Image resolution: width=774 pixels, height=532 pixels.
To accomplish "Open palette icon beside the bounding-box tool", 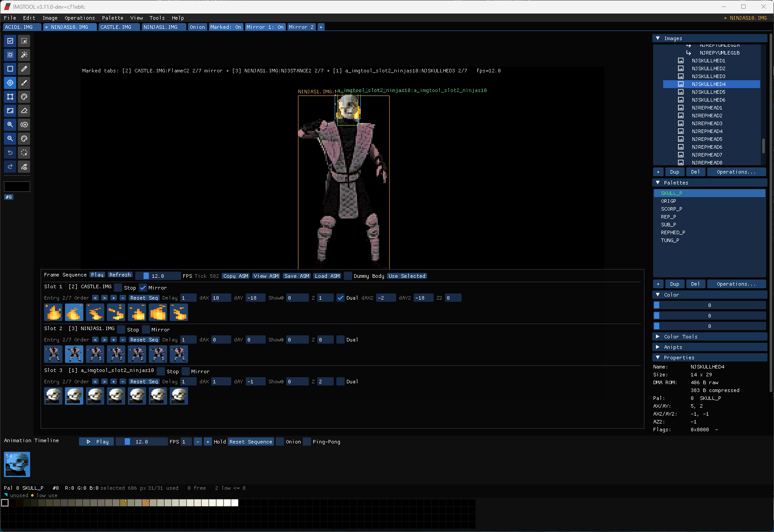I will click(24, 97).
